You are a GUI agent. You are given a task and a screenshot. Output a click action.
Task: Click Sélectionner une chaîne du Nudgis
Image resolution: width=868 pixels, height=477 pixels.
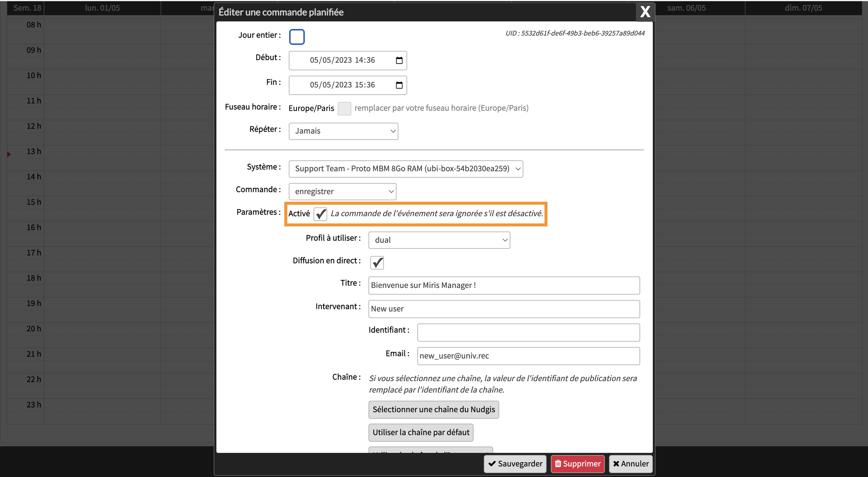[x=434, y=409]
